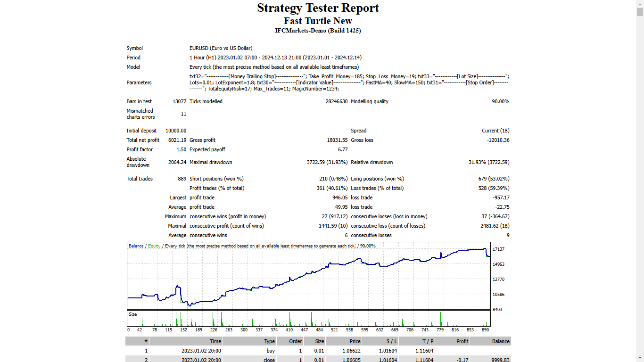Select the 'Fast Turtle New' title
644x362 pixels.
(x=318, y=21)
